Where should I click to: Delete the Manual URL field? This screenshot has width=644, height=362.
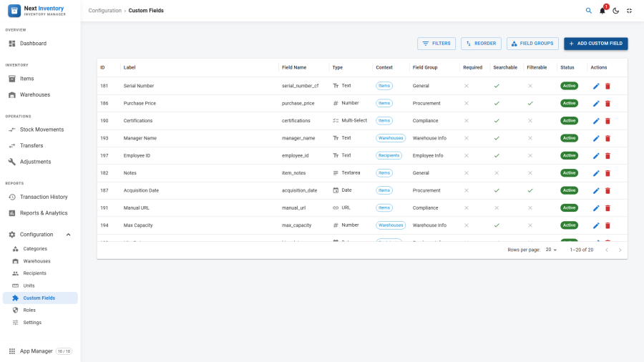pyautogui.click(x=608, y=208)
